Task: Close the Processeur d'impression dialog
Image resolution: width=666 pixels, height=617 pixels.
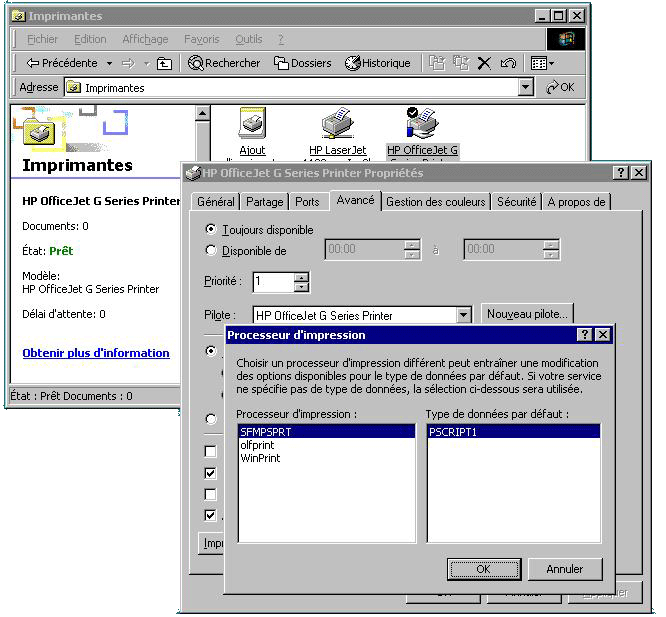Action: pos(603,335)
